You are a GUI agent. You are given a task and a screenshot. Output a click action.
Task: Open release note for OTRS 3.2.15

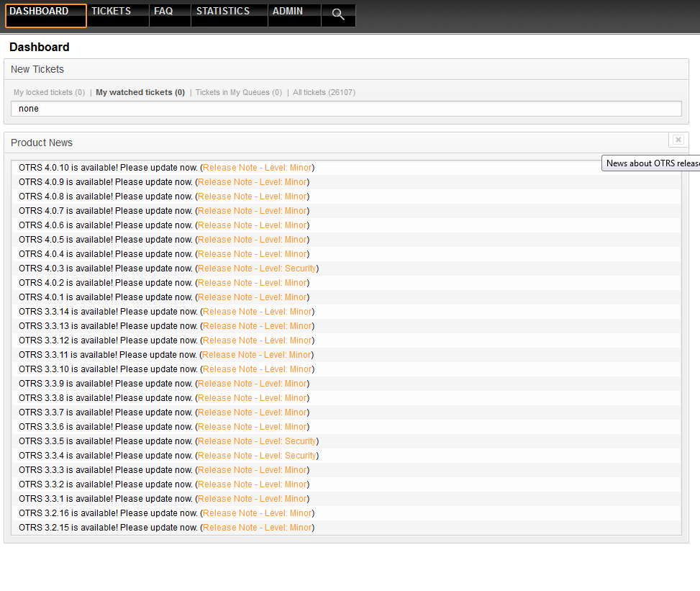point(257,528)
